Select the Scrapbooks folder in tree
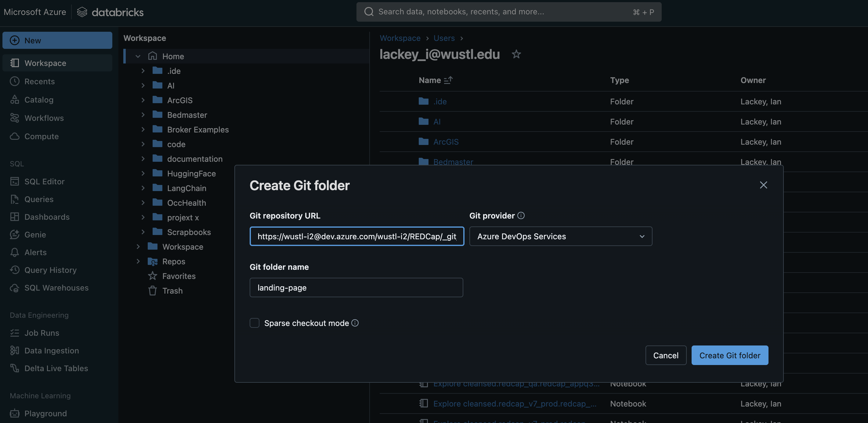 (x=189, y=232)
